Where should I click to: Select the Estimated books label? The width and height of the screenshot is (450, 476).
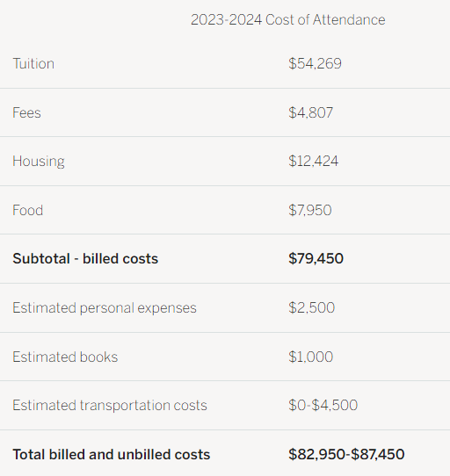[x=65, y=357]
